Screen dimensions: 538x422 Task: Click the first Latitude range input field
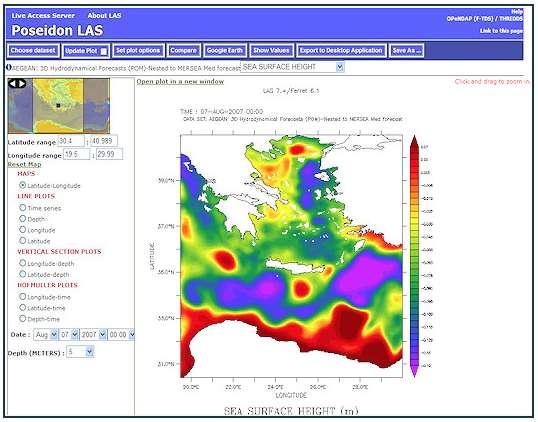[71, 141]
